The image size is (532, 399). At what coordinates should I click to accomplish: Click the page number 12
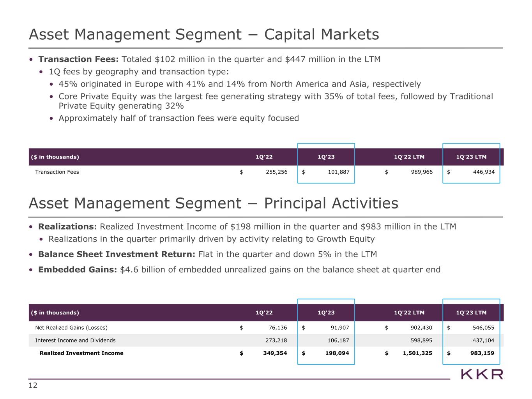(33, 386)
